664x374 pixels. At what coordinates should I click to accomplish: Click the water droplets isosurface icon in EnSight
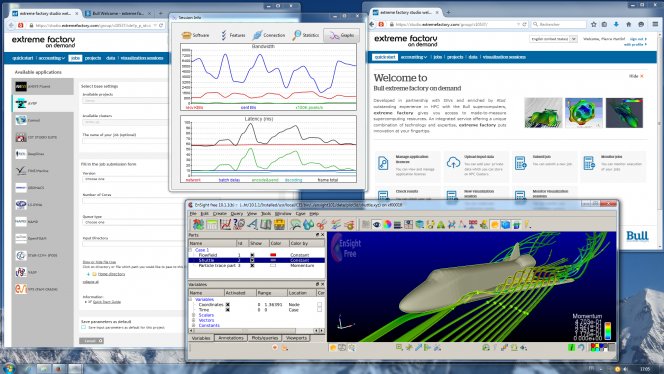coord(308,224)
